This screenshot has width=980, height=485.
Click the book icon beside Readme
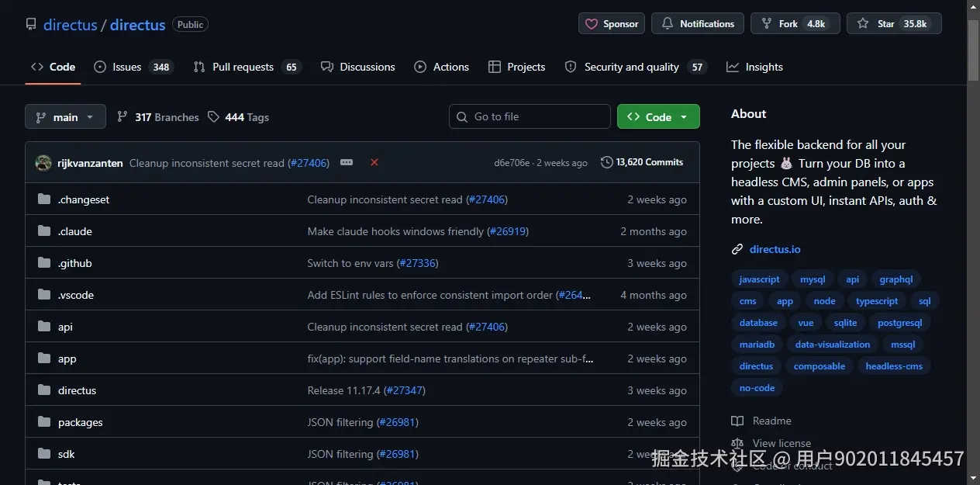pyautogui.click(x=737, y=421)
